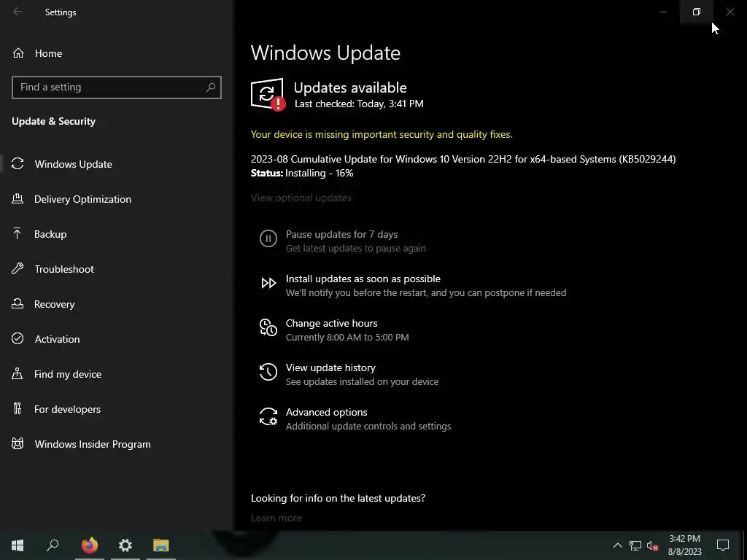The height and width of the screenshot is (560, 747).
Task: Click the magnifier icon in Find a setting
Action: 211,87
